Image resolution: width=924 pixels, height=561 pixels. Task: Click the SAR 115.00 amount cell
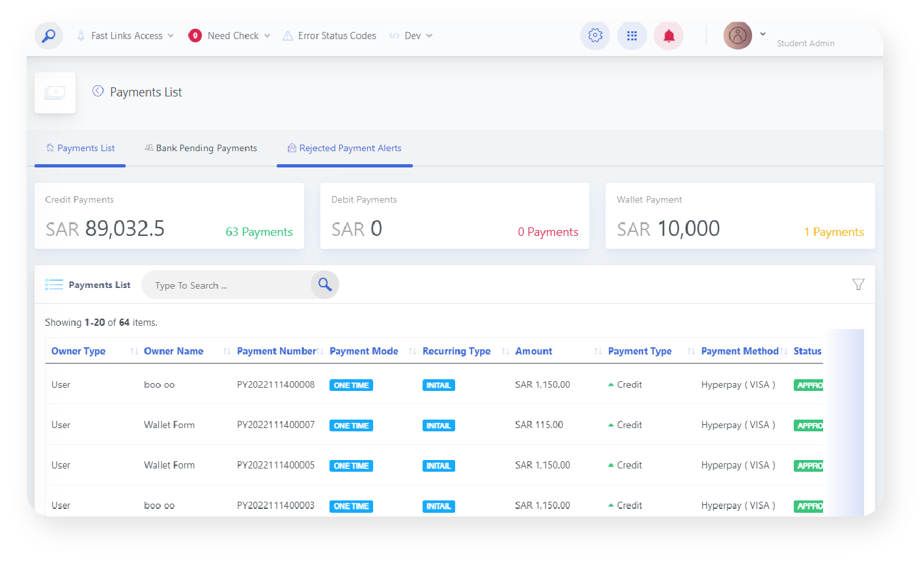click(539, 425)
